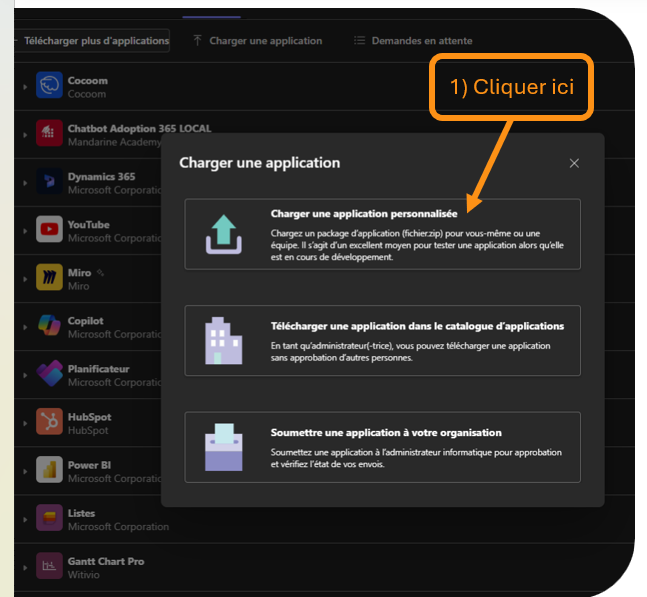Viewport: 647px width, 597px height.
Task: Select the Gantt Chart Pro icon
Action: (50, 566)
